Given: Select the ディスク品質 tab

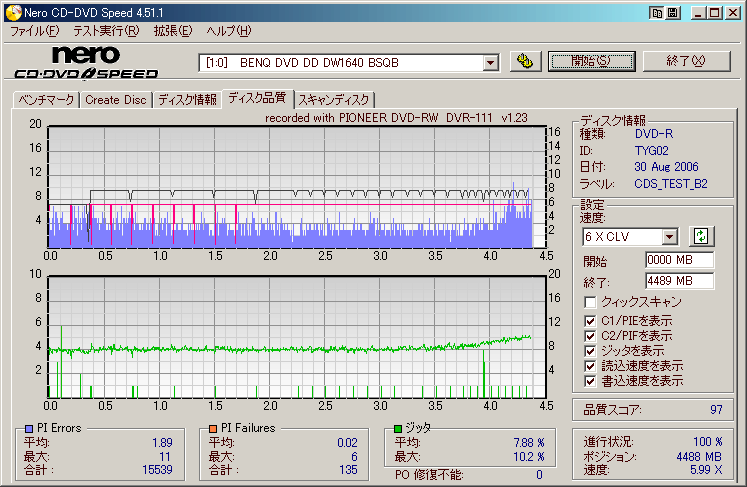Looking at the screenshot, I should coord(257,98).
